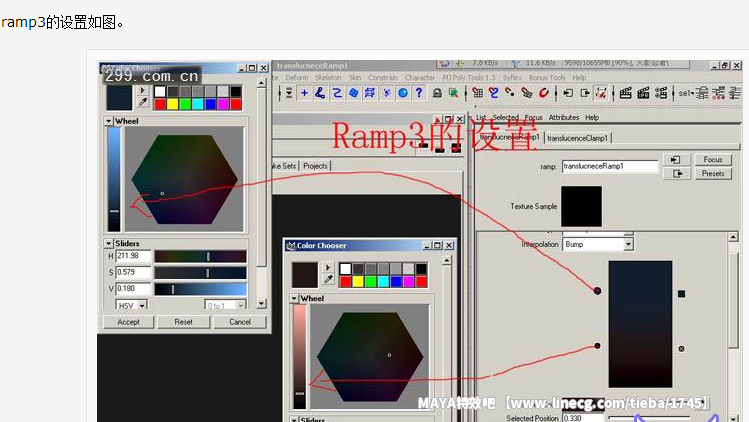The image size is (749, 422).
Task: Open the sel quick-selection dropdown
Action: pyautogui.click(x=686, y=93)
